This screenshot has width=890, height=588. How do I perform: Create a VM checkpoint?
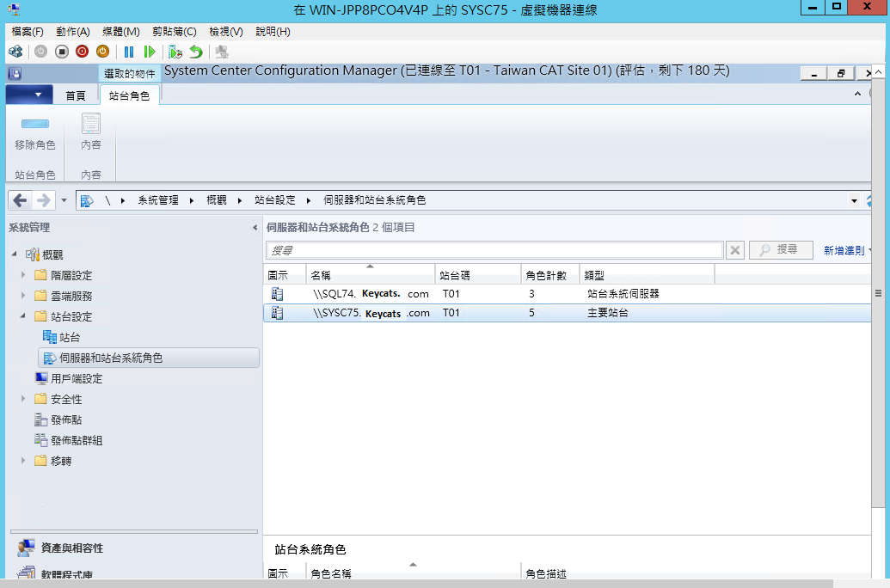(175, 52)
